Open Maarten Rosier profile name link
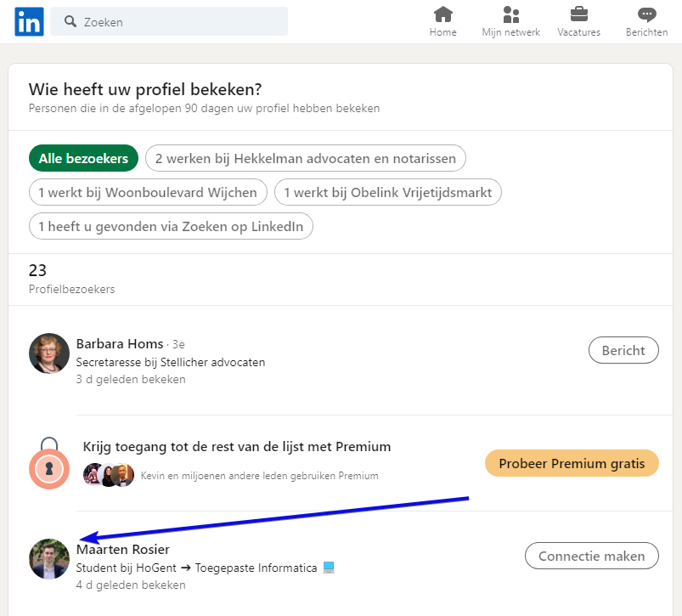The width and height of the screenshot is (682, 616). click(x=123, y=550)
